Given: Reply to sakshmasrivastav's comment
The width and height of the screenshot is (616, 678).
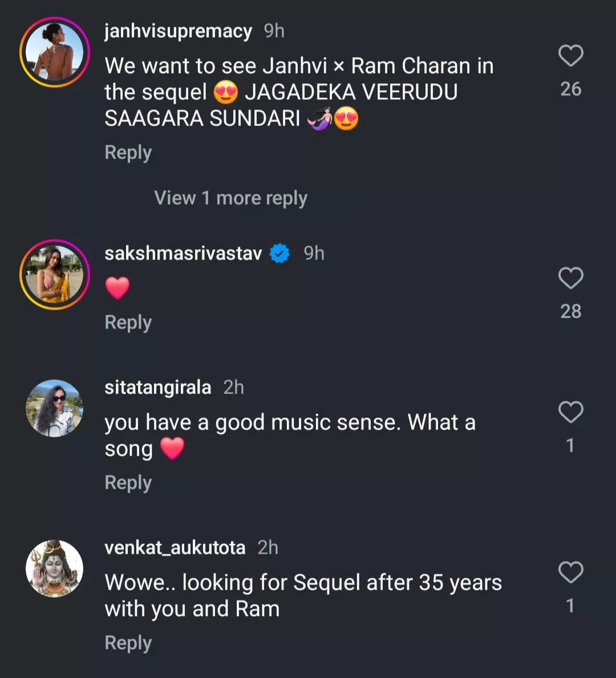Looking at the screenshot, I should 128,323.
